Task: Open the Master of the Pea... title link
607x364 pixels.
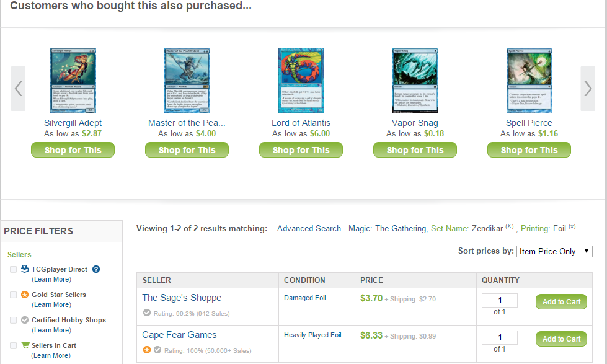Action: tap(187, 123)
